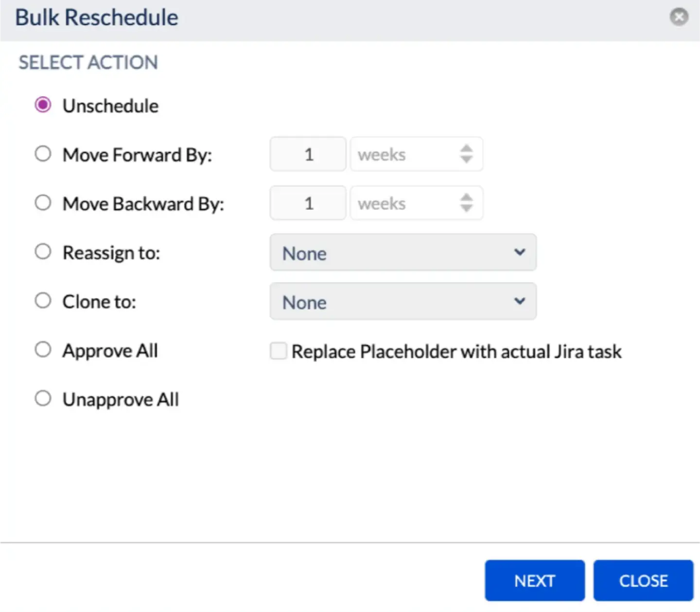Viewport: 700px width, 612px height.
Task: Choose the Reassign to action
Action: tap(43, 251)
